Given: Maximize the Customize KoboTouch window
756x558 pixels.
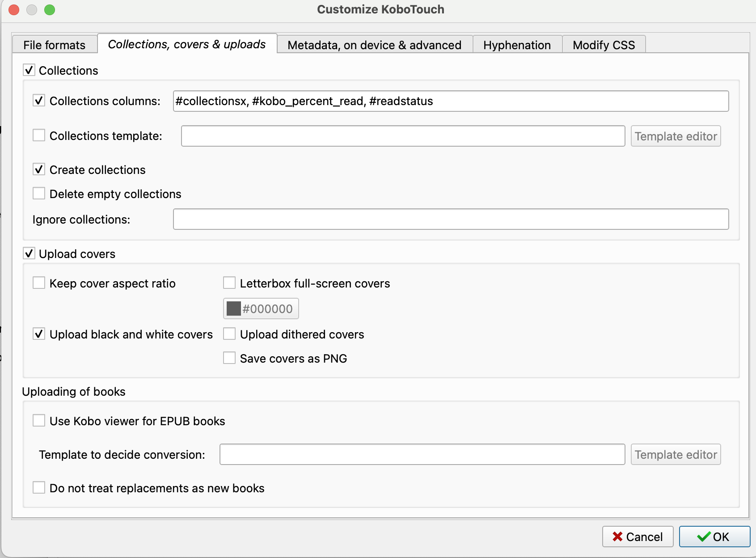Looking at the screenshot, I should coord(50,10).
